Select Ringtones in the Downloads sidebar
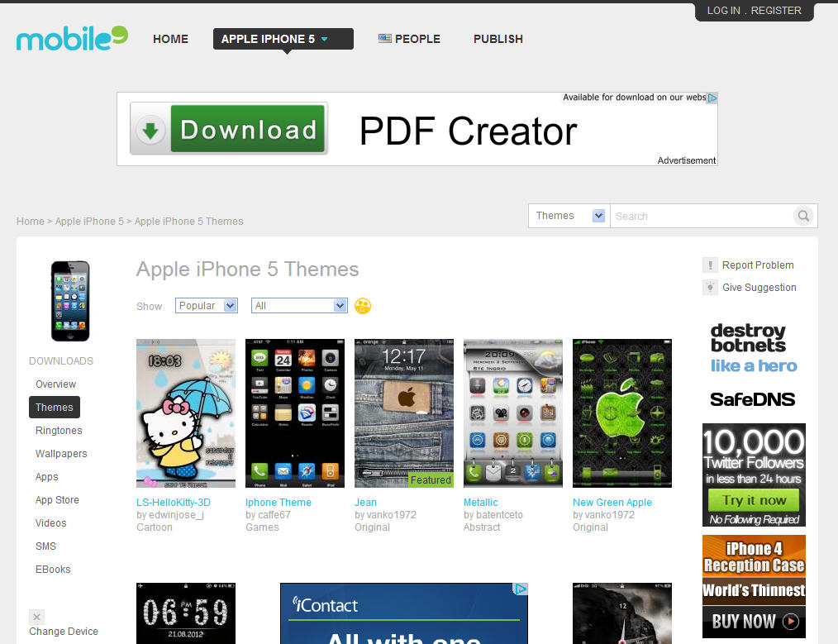Screen dimensions: 838x644 (x=59, y=430)
